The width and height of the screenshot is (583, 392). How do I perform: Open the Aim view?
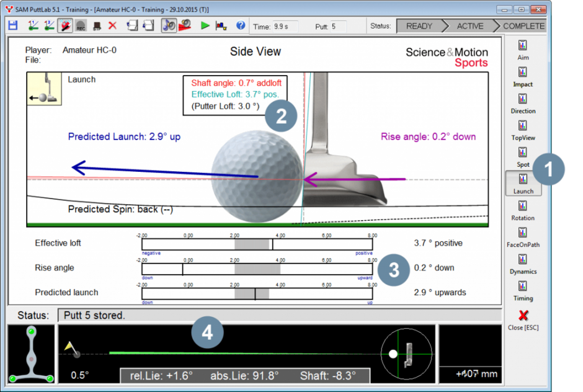523,50
